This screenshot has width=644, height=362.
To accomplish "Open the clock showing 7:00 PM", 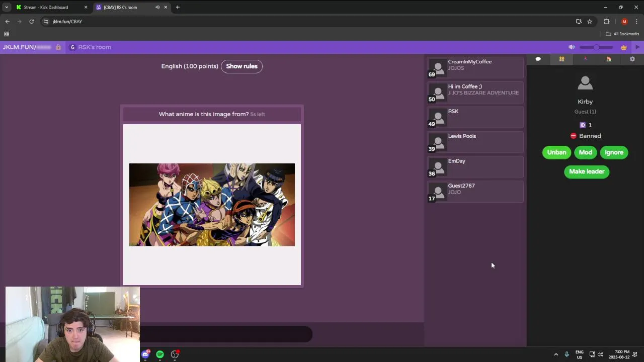I will click(619, 354).
